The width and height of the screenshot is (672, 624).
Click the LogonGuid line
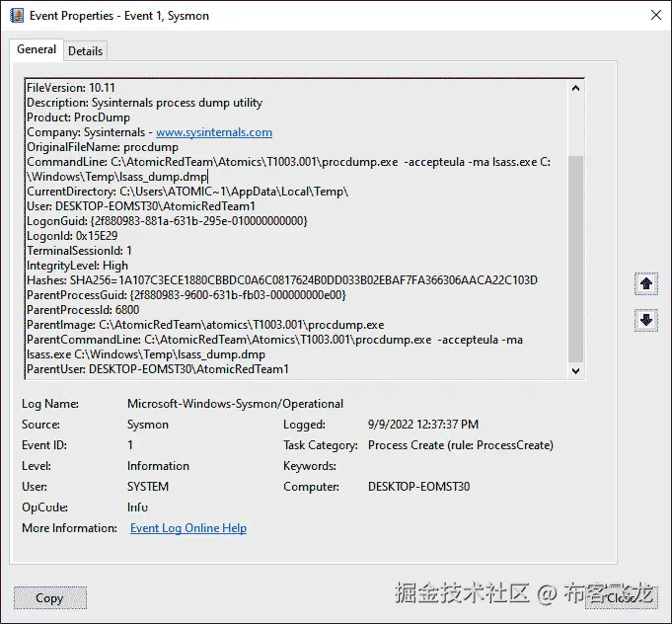[167, 221]
